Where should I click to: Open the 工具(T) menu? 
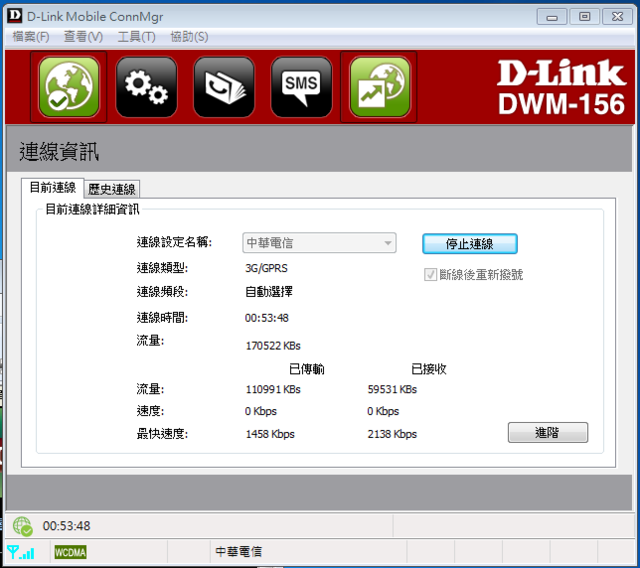(x=136, y=37)
